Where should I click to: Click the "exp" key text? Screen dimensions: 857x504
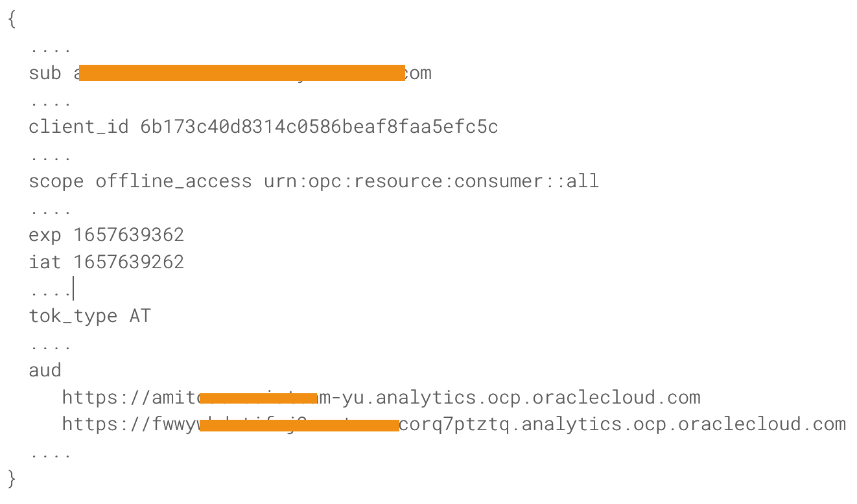(45, 235)
